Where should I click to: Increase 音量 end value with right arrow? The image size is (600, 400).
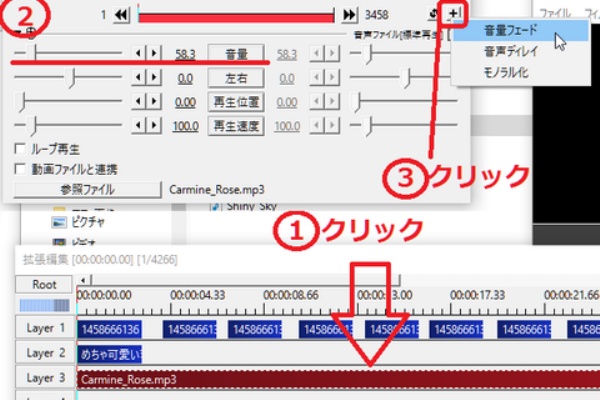click(x=332, y=53)
